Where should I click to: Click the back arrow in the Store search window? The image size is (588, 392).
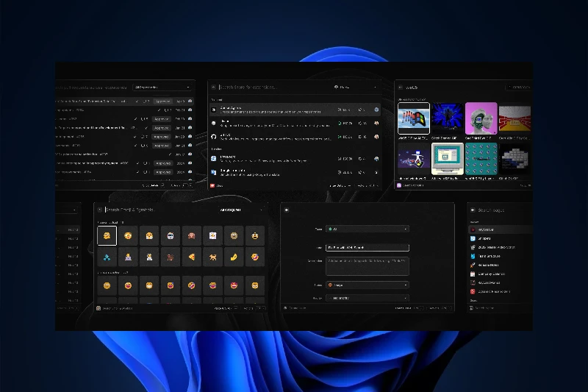click(x=213, y=87)
